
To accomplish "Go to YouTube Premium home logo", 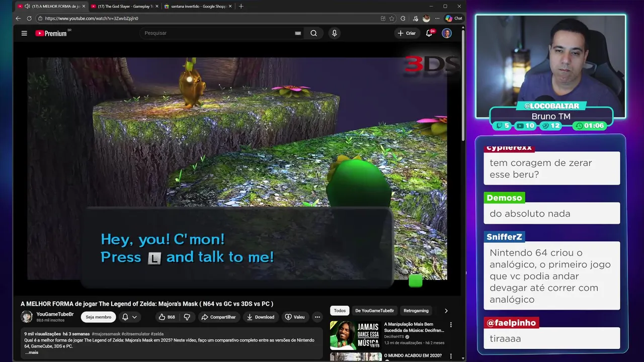I will (x=51, y=33).
